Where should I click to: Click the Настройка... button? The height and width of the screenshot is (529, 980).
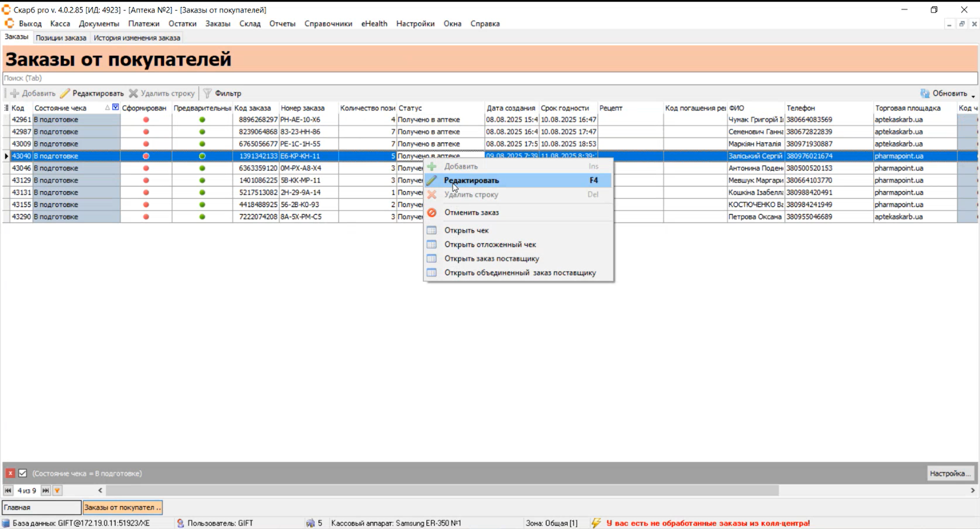pyautogui.click(x=950, y=473)
